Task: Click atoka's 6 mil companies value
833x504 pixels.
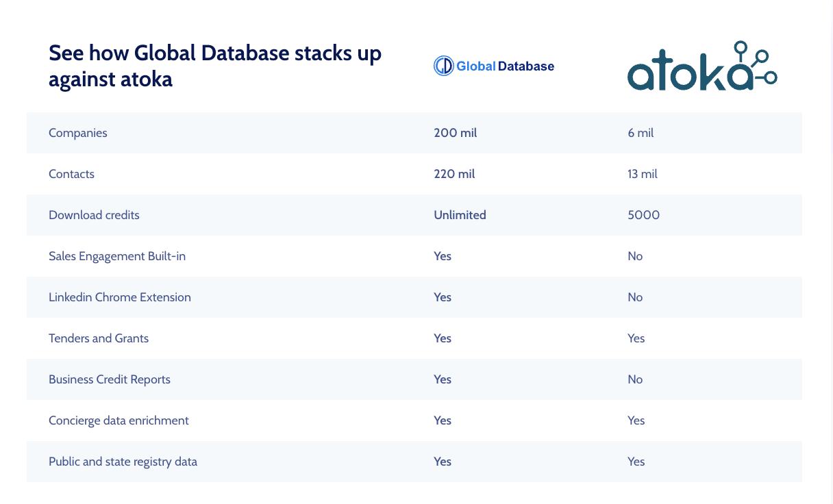Action: [x=641, y=133]
